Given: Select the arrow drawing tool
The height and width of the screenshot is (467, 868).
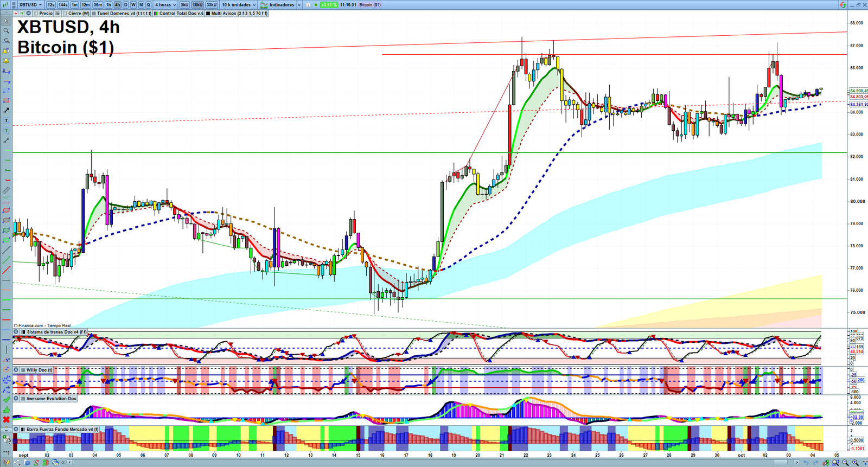Looking at the screenshot, I should (x=6, y=110).
